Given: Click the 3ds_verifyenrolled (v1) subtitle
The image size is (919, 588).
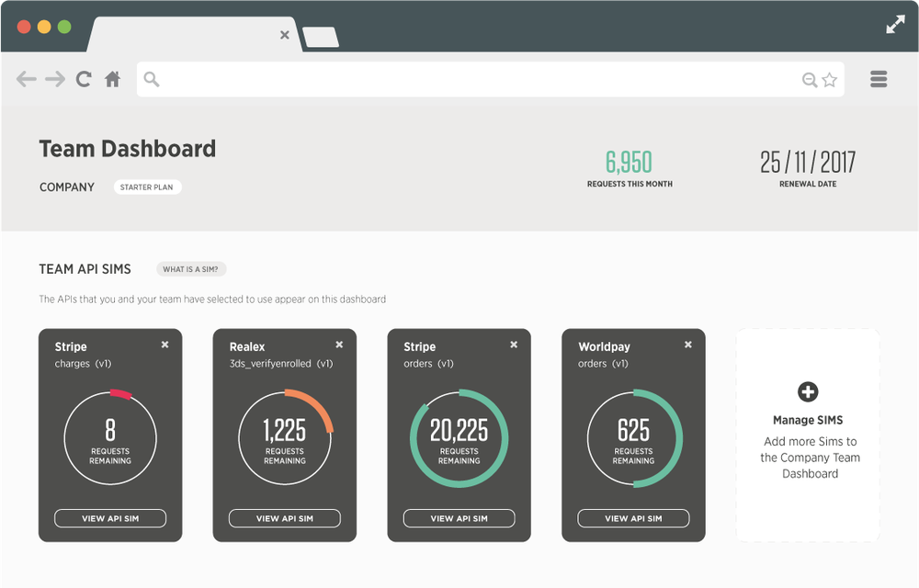Looking at the screenshot, I should click(281, 364).
